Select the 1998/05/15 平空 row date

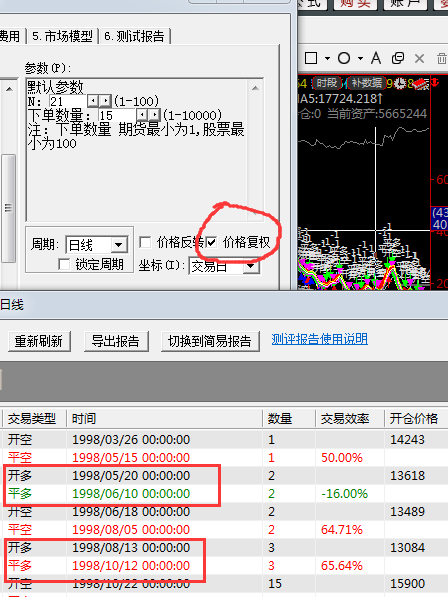(x=131, y=457)
